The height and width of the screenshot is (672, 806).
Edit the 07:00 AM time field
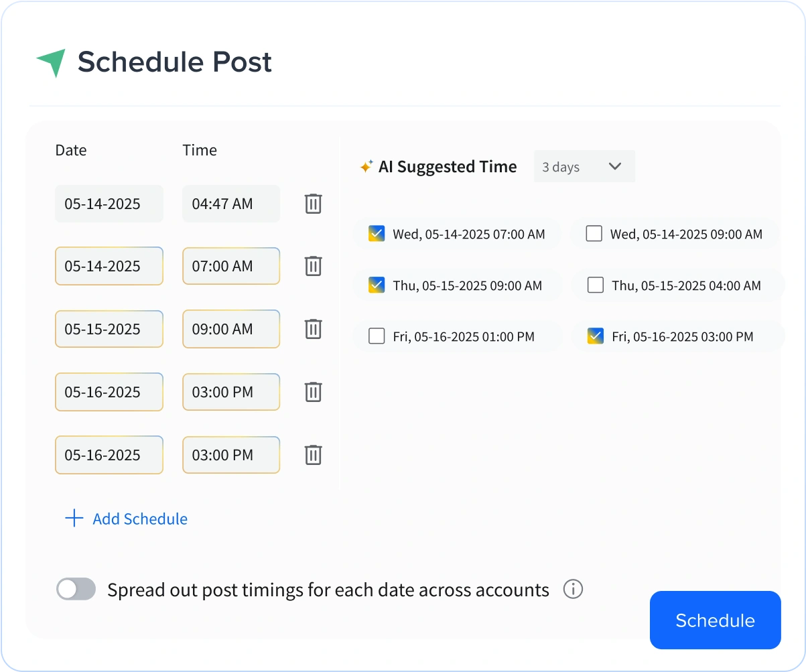230,266
